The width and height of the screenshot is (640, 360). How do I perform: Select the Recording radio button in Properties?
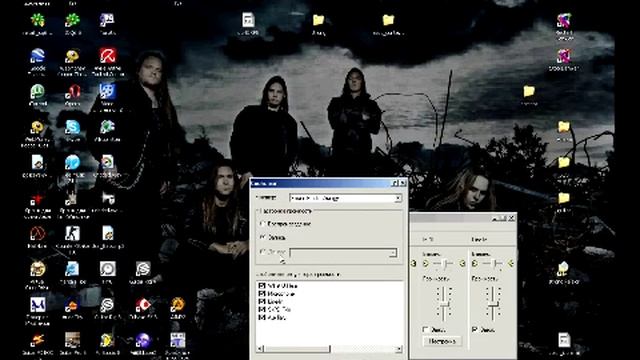pos(262,237)
